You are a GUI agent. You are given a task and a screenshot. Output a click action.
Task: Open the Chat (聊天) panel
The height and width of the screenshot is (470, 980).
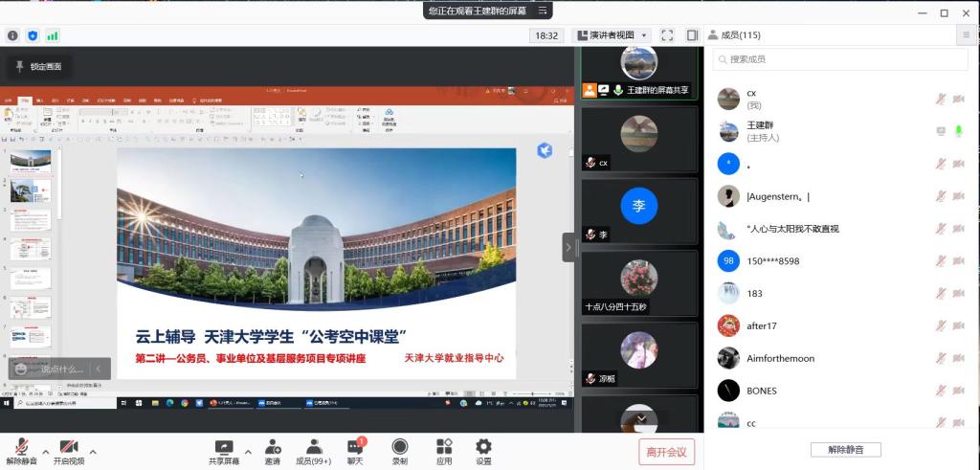(355, 451)
